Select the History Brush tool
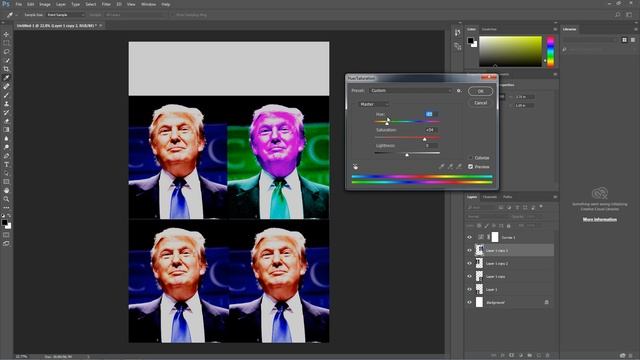This screenshot has width=640, height=360. point(6,112)
